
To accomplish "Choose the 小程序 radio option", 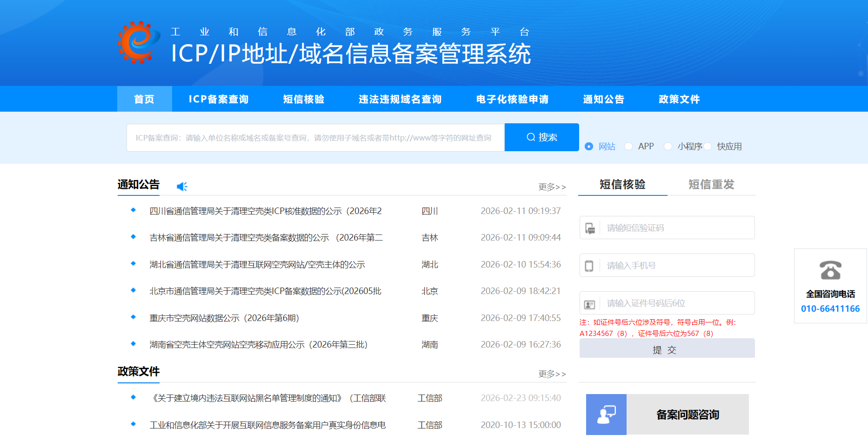I will [x=668, y=147].
